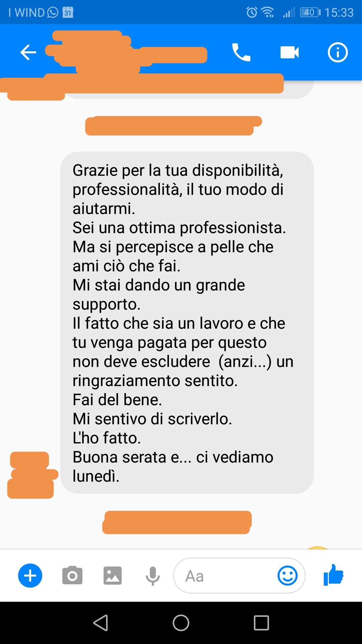This screenshot has width=362, height=644.
Task: Tap the WhatsApp notification icon in status bar
Action: pos(53,12)
